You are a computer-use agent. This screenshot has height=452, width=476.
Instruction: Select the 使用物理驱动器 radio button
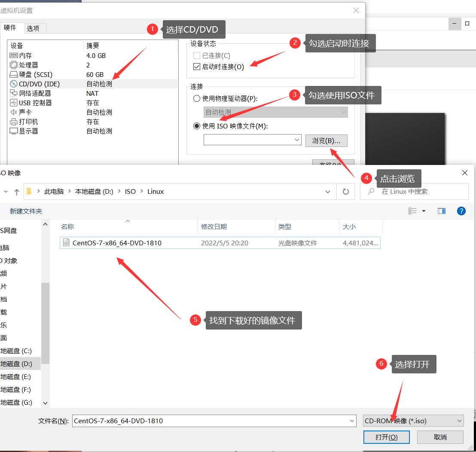tap(197, 98)
